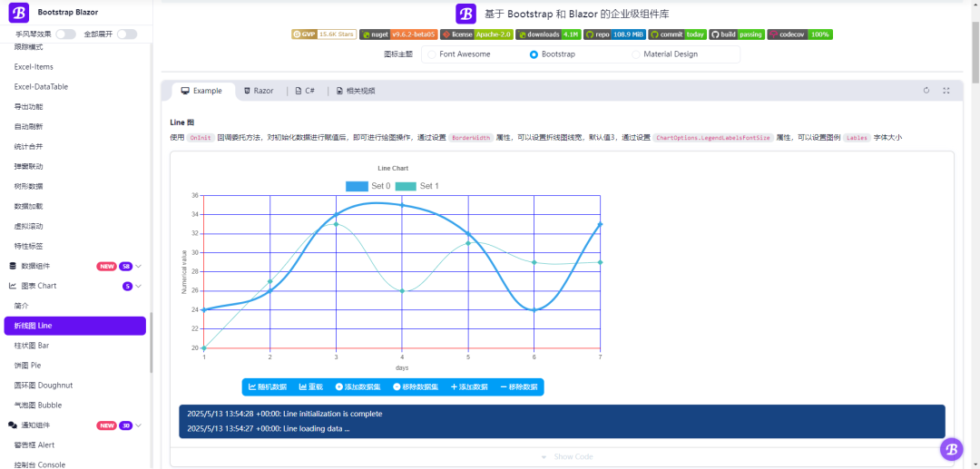
Task: Click the 58 count badge on 数据组件
Action: coord(125,267)
